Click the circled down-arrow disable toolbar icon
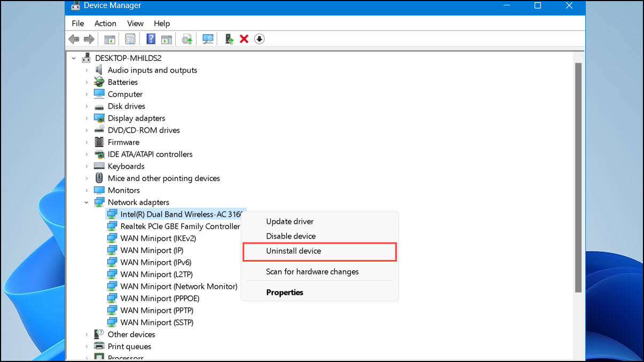The width and height of the screenshot is (644, 362). [x=260, y=39]
